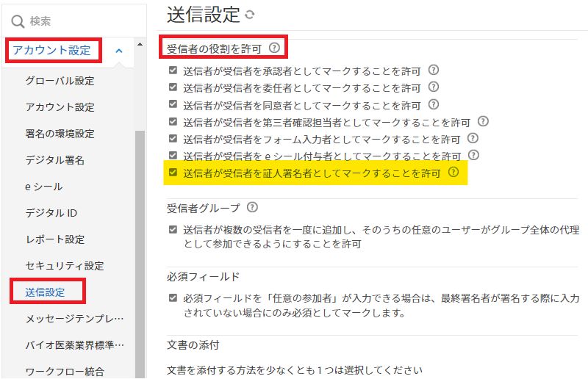Click help icon for 同意者 option

coord(434,104)
